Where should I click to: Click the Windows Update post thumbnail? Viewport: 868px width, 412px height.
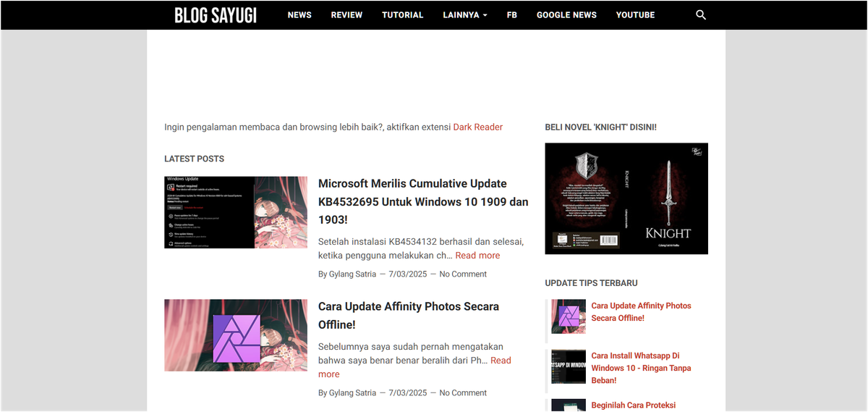(x=236, y=212)
